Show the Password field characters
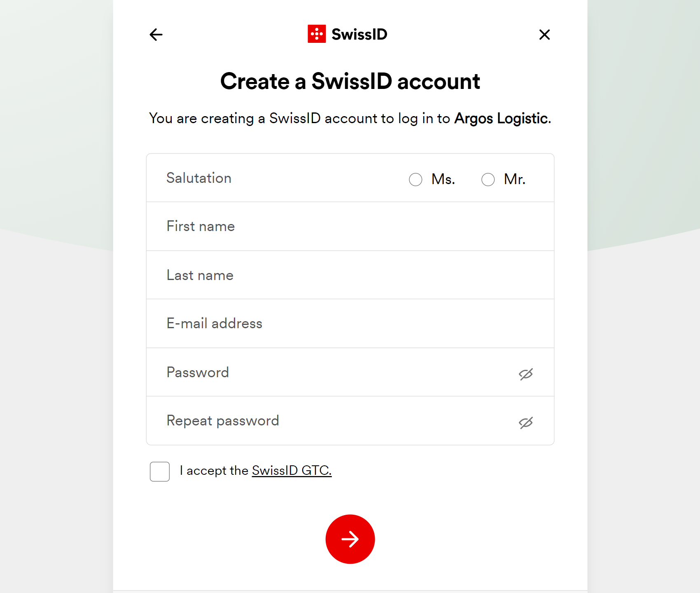The width and height of the screenshot is (700, 593). (x=526, y=374)
